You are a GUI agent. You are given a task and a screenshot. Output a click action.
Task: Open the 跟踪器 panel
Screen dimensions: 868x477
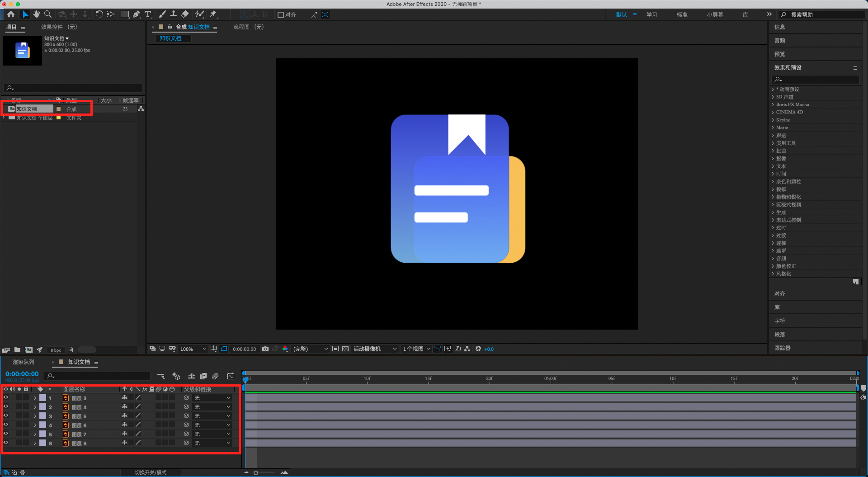782,348
